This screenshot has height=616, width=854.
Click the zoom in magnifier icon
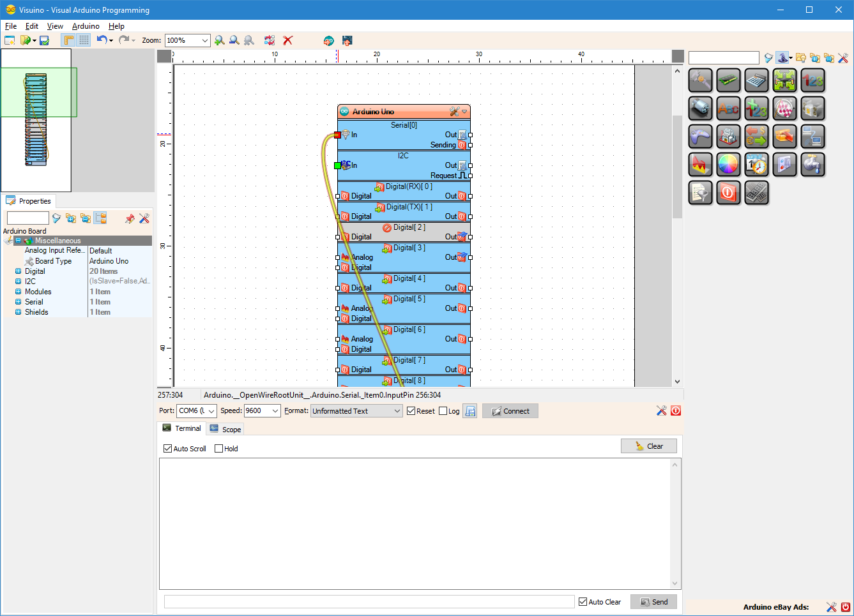tap(220, 40)
